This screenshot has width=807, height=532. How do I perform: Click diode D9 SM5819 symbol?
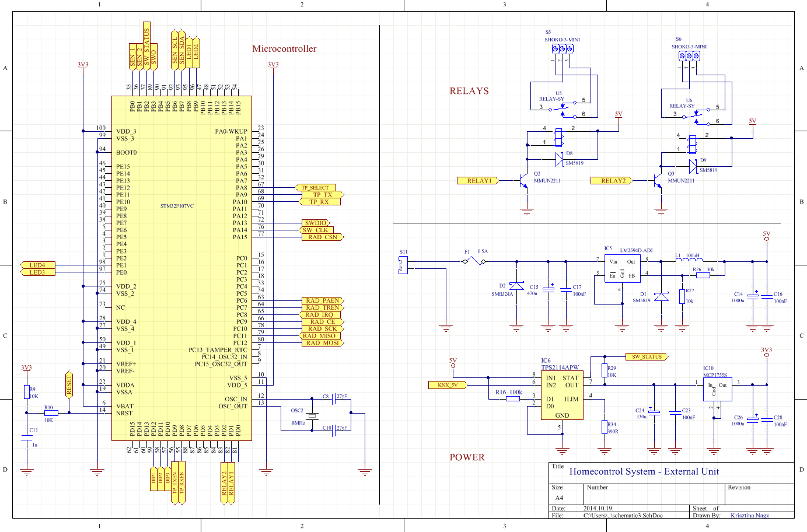pyautogui.click(x=693, y=166)
